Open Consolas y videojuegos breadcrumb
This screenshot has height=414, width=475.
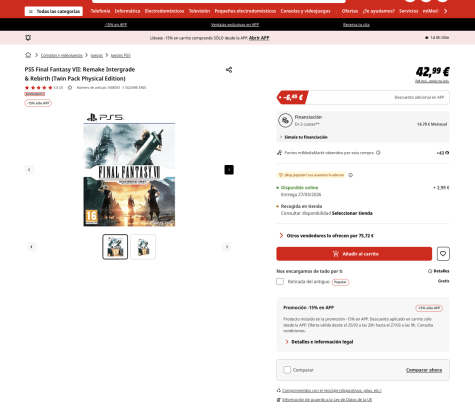tap(62, 55)
